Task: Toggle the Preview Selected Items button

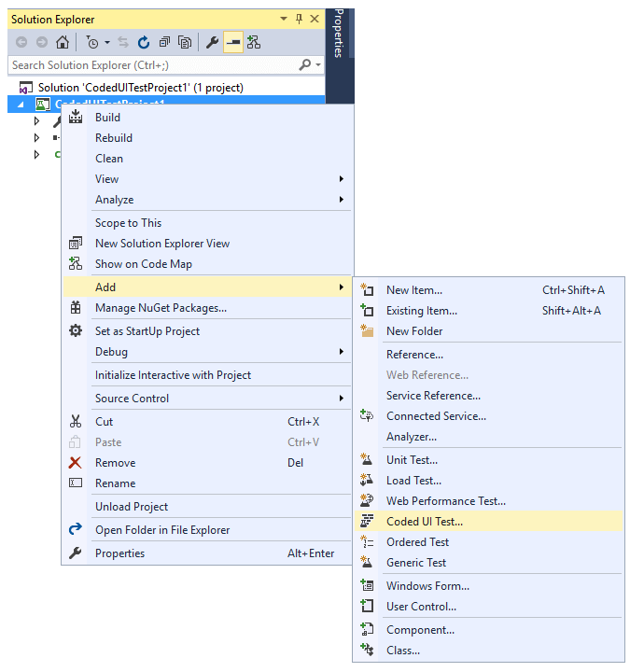Action: point(232,42)
